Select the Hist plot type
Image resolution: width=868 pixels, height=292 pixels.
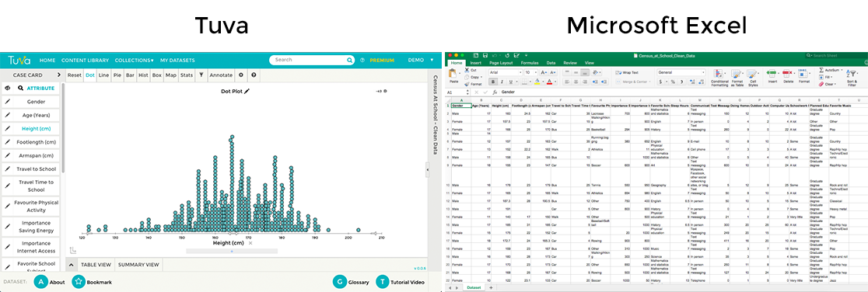coord(143,75)
